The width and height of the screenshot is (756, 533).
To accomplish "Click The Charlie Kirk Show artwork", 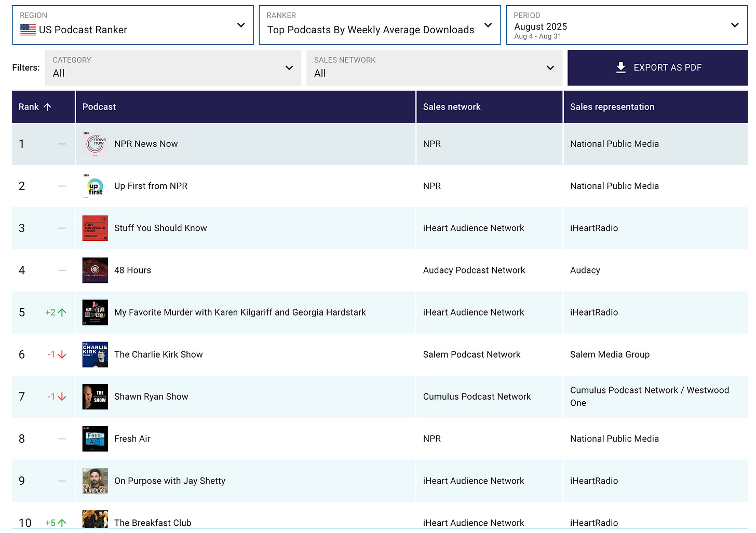I will (x=95, y=354).
